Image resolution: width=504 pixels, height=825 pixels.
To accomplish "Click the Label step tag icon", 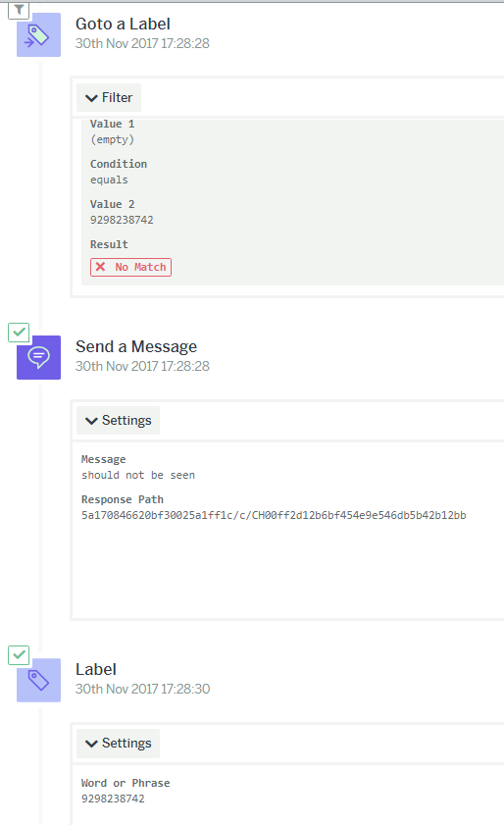I will [38, 680].
